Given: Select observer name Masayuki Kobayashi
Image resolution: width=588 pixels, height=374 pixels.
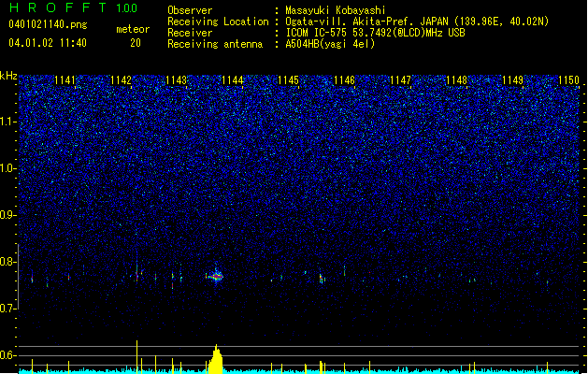Looking at the screenshot, I should point(335,10).
